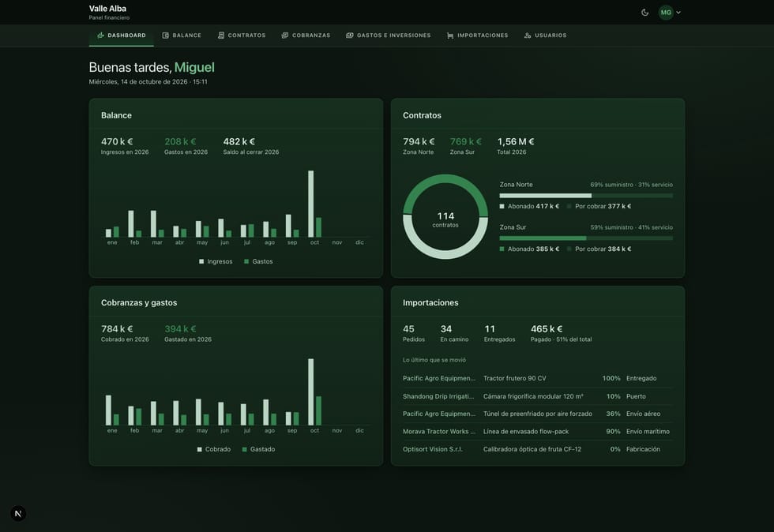Click the '784 k €' Cobrado en 2026 value
The height and width of the screenshot is (532, 774).
[117, 329]
